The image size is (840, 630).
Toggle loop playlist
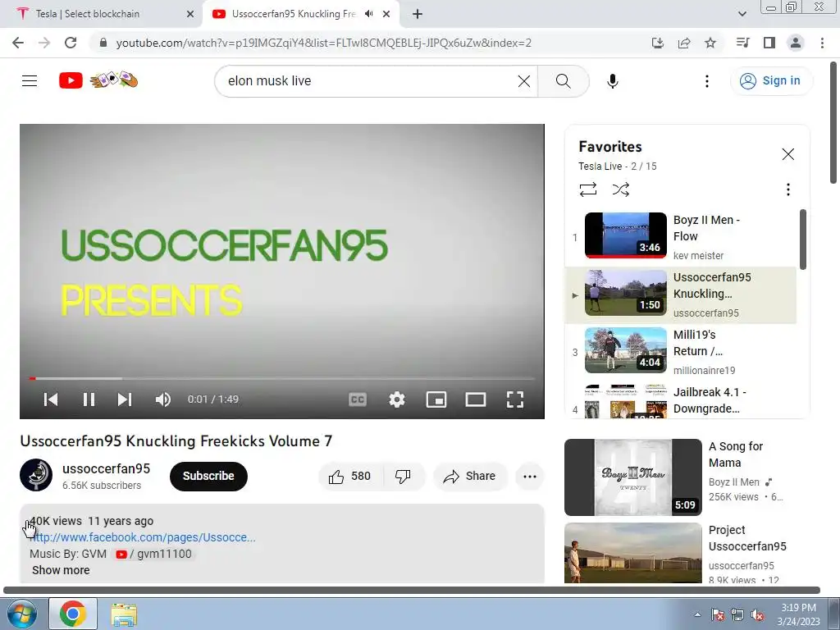click(x=587, y=189)
